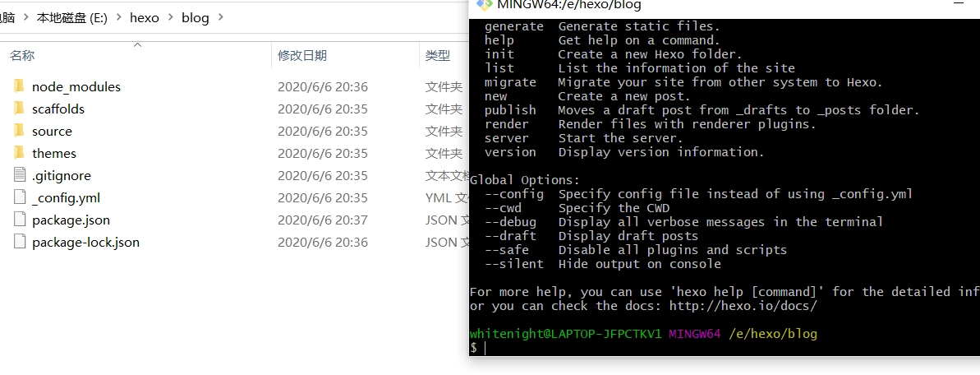980x375 pixels.
Task: Select the package-lock.json file icon
Action: point(20,242)
